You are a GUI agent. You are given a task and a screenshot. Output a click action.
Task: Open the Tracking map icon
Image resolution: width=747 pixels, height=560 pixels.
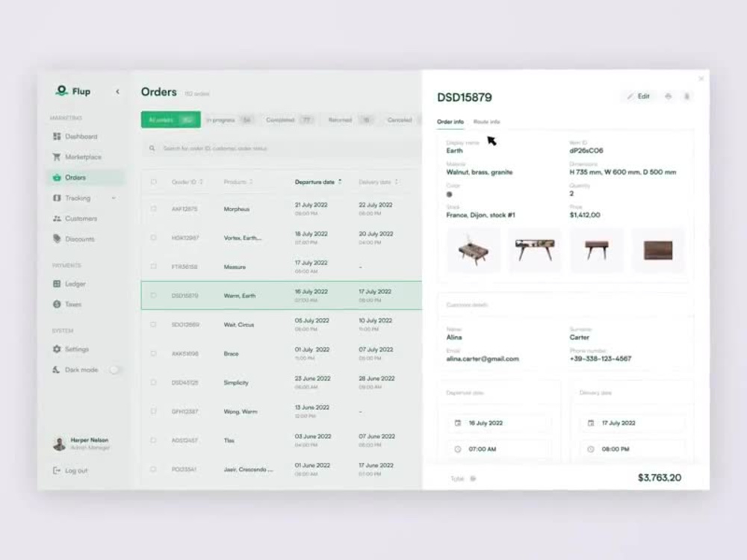(x=57, y=198)
